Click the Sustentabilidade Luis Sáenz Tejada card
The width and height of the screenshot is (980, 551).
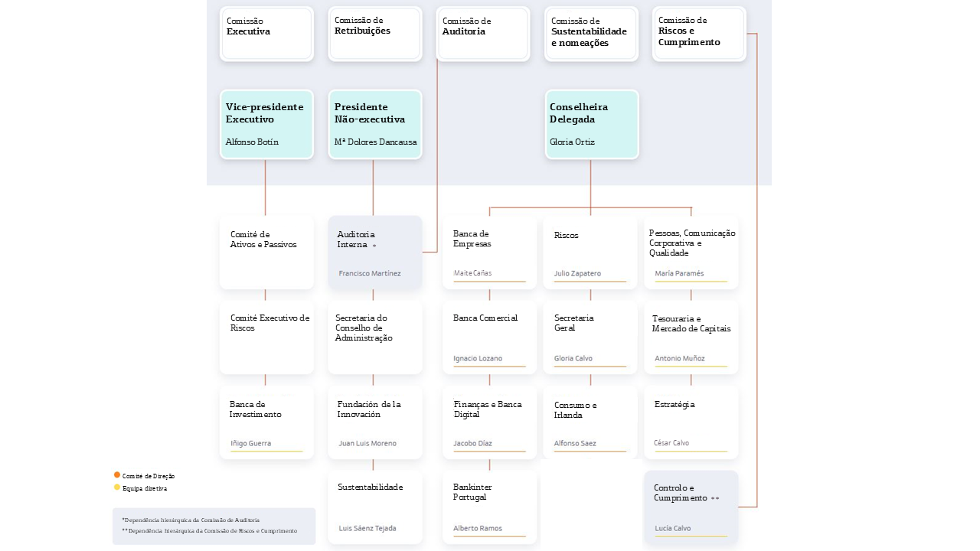point(375,507)
